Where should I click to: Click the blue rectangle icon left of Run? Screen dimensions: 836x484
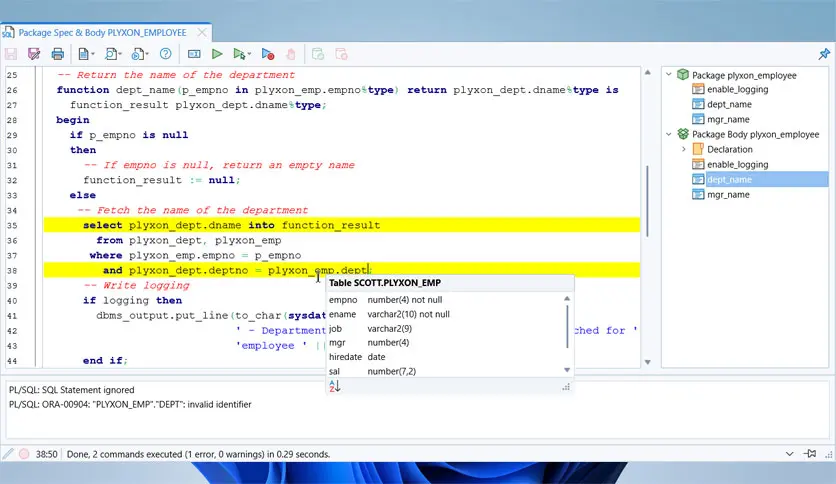pyautogui.click(x=194, y=54)
